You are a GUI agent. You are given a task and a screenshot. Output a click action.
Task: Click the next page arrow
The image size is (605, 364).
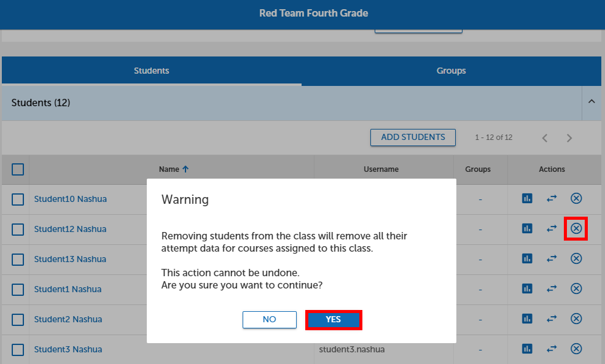pyautogui.click(x=569, y=137)
